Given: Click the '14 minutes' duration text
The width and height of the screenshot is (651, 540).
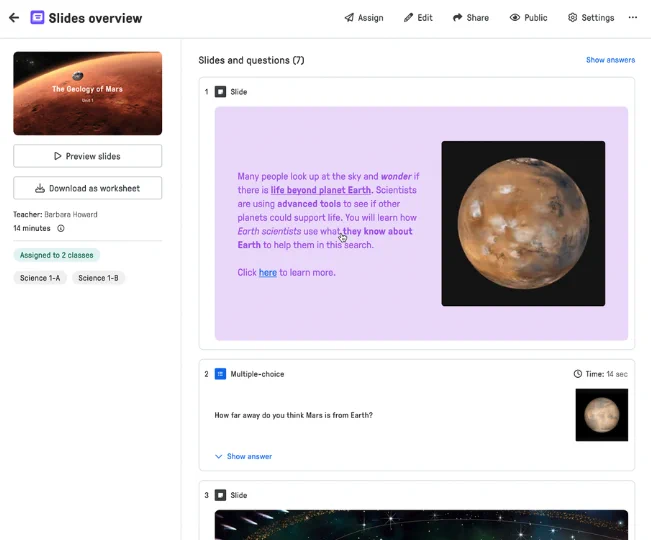Looking at the screenshot, I should pos(32,228).
